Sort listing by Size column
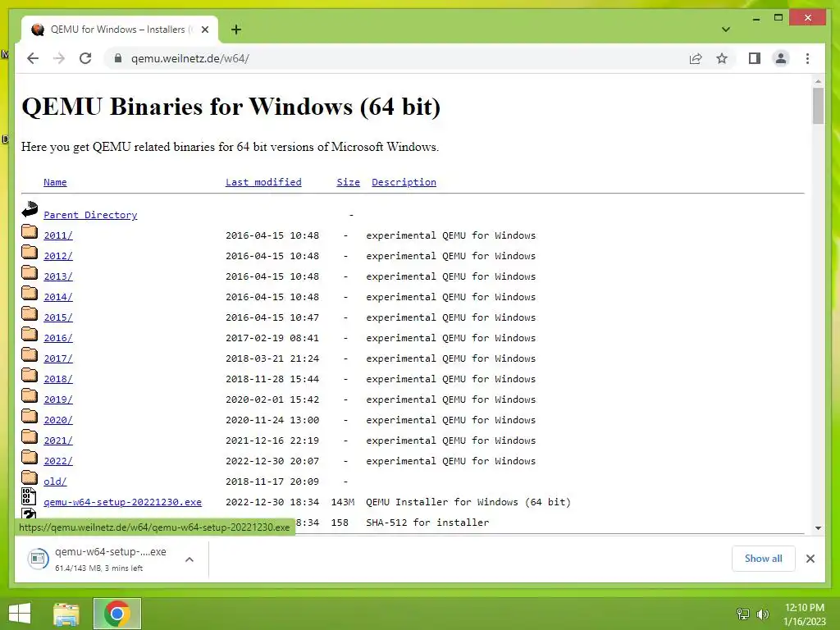 [x=348, y=182]
